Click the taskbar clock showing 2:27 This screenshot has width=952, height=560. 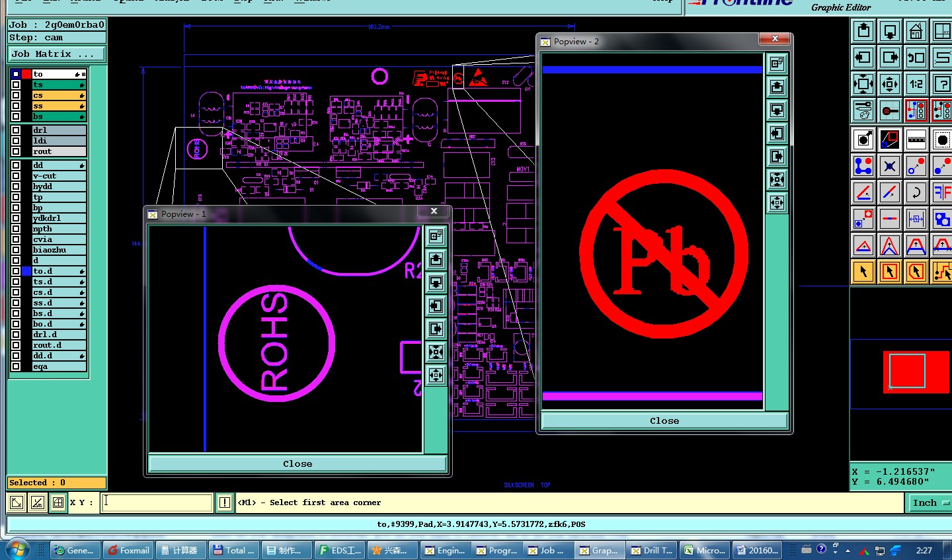click(x=924, y=550)
